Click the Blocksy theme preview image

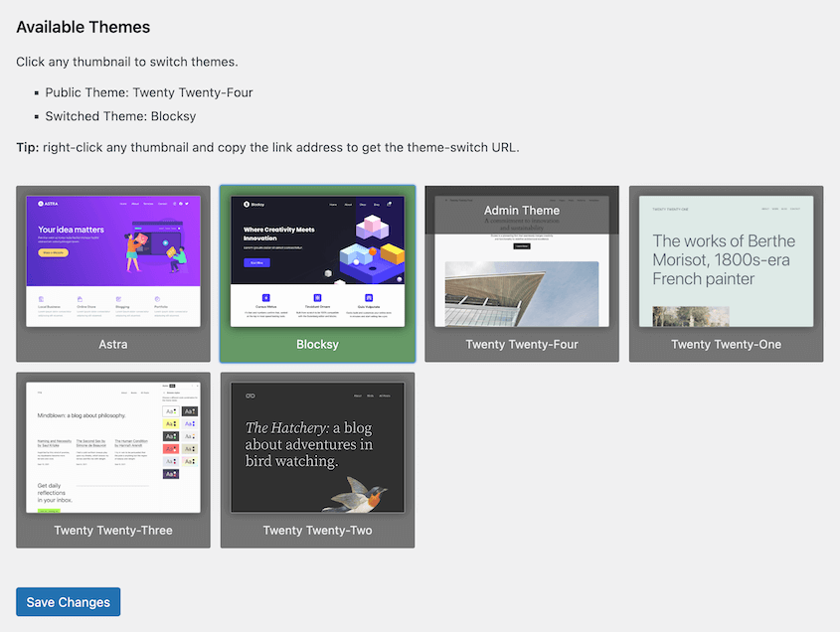(317, 260)
